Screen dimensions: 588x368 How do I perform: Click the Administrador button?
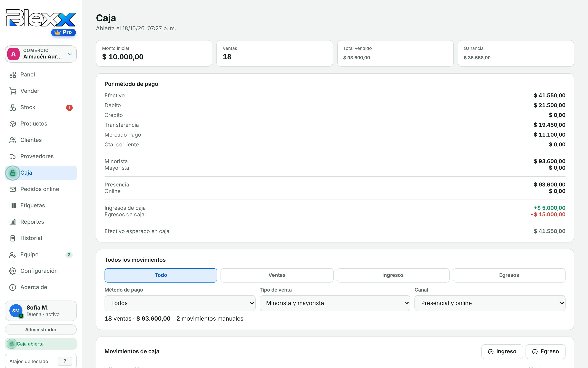41,330
